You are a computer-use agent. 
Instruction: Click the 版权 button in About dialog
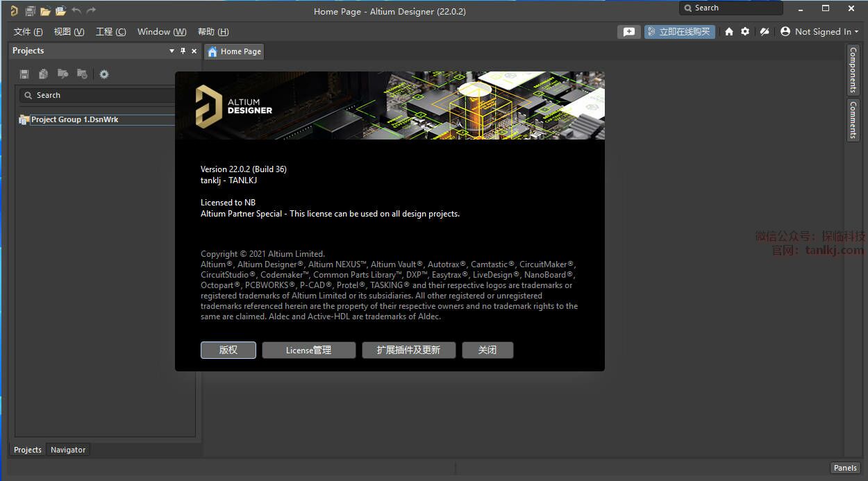pyautogui.click(x=228, y=350)
